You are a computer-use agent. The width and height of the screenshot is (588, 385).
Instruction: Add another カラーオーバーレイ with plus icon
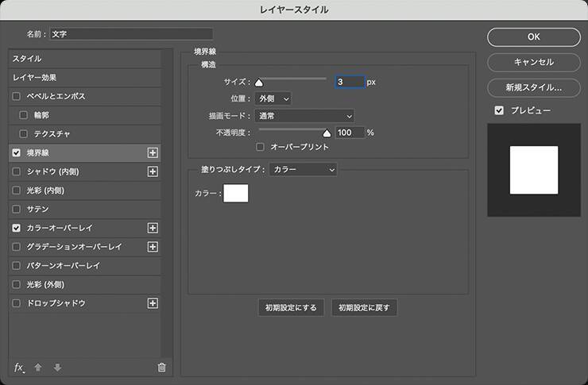click(153, 228)
